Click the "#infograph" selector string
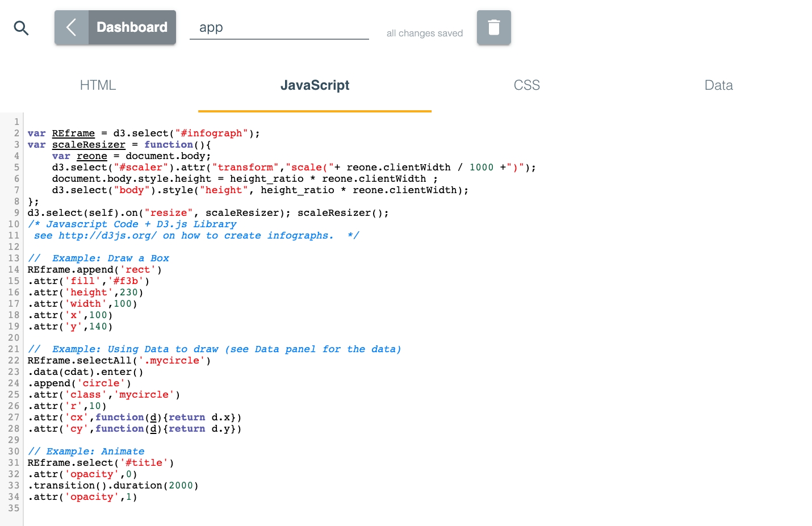 [211, 133]
